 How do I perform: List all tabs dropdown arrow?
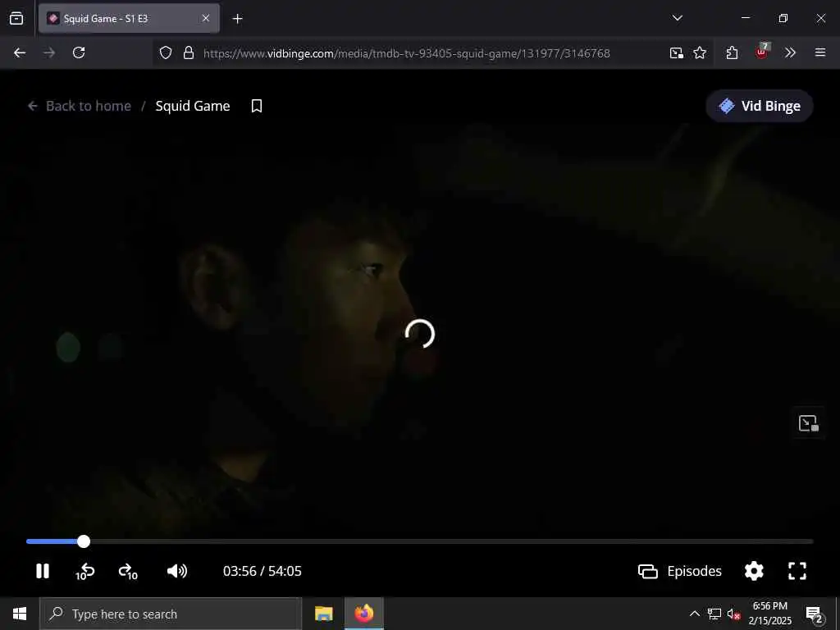677,18
